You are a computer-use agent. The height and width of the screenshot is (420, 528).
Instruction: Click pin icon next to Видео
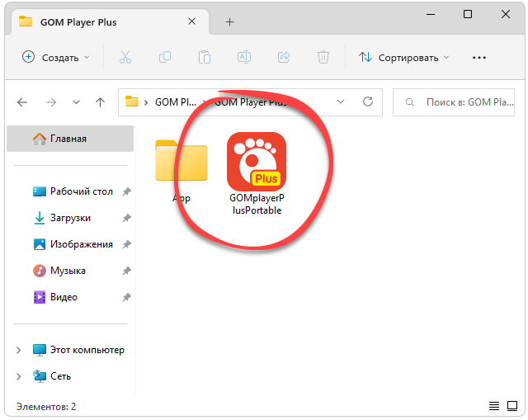126,297
